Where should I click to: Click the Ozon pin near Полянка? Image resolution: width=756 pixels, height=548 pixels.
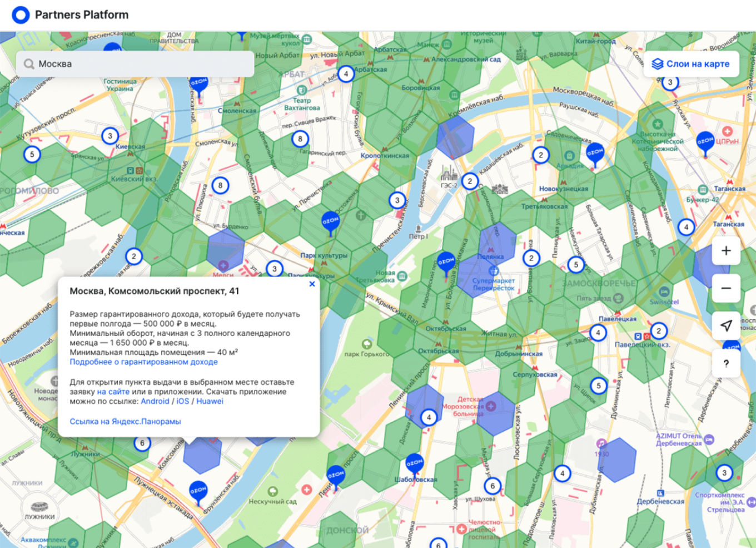(446, 261)
